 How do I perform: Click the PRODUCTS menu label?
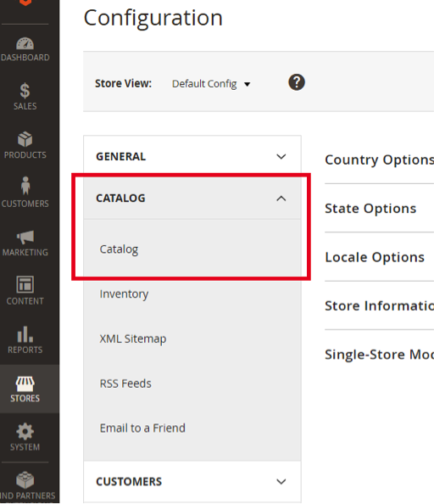[x=25, y=155]
